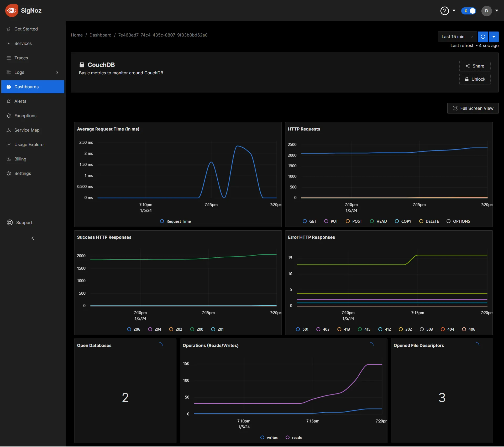This screenshot has height=447, width=504.
Task: Click the help question mark icon
Action: tap(445, 10)
